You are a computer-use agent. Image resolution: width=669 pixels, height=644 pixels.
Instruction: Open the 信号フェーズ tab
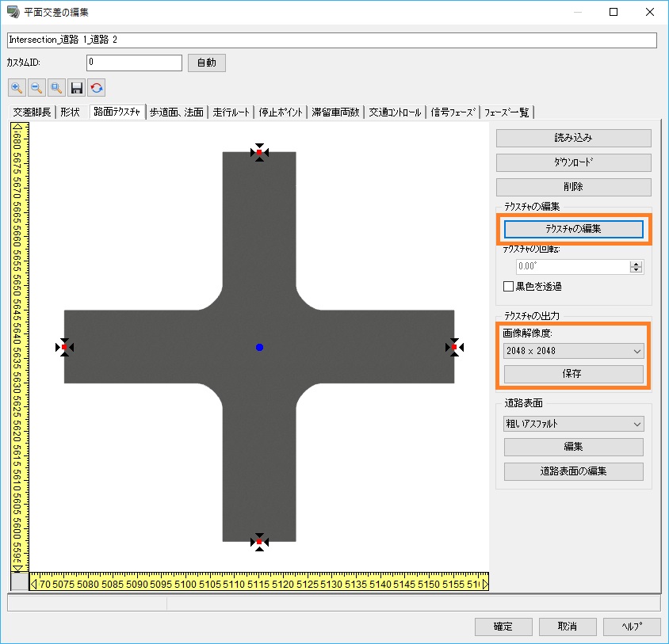[453, 112]
